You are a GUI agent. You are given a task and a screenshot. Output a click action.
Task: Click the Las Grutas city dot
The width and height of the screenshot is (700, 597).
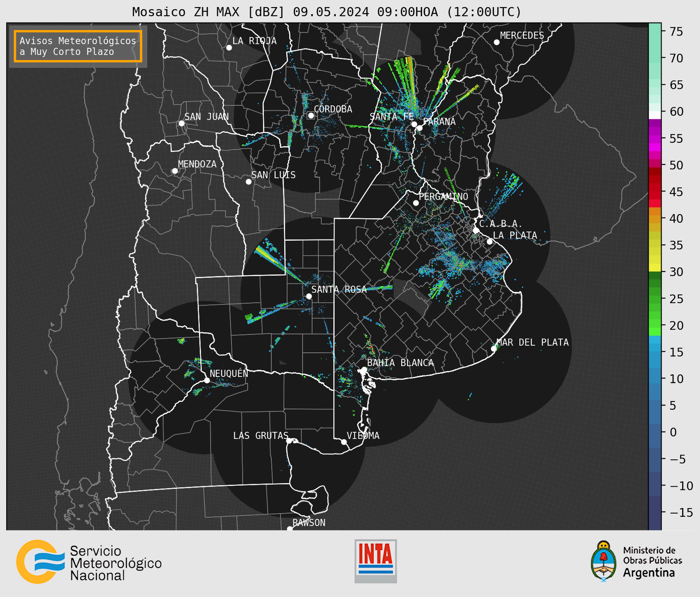[289, 441]
